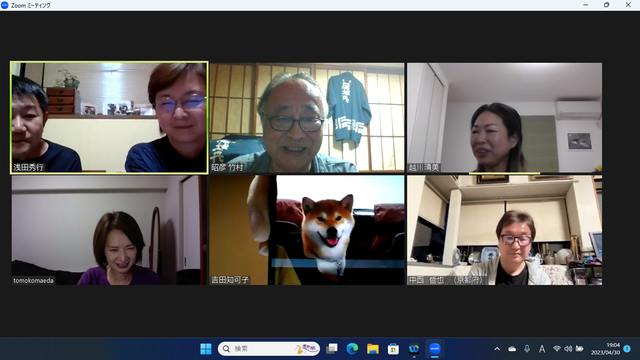Minimize the Zoom meeting window
The image size is (640, 360).
(x=586, y=5)
